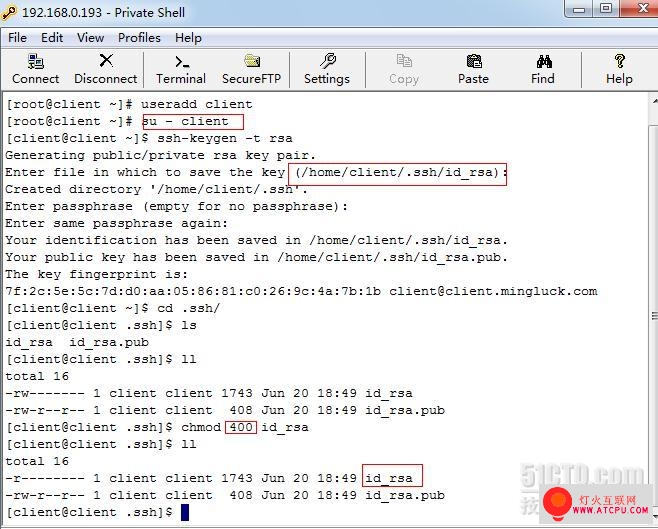The height and width of the screenshot is (529, 658).
Task: Open the File menu
Action: (x=17, y=38)
